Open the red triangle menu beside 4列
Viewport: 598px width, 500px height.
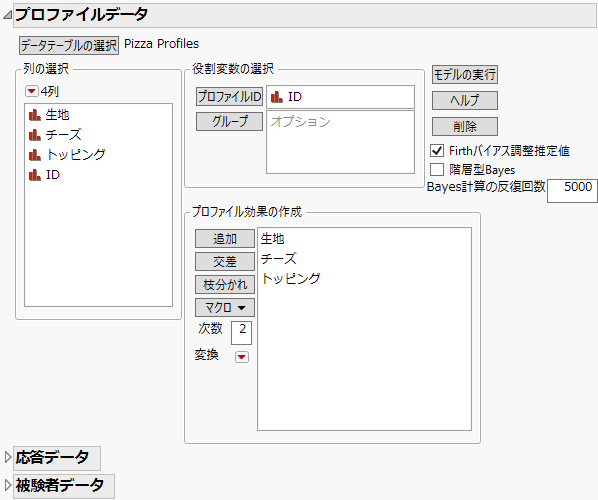click(31, 91)
